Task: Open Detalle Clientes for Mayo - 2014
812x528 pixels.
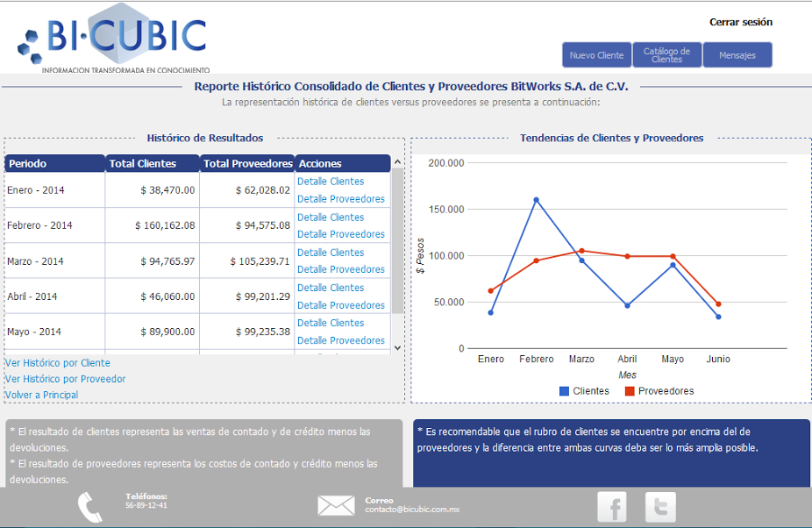Action: point(331,323)
